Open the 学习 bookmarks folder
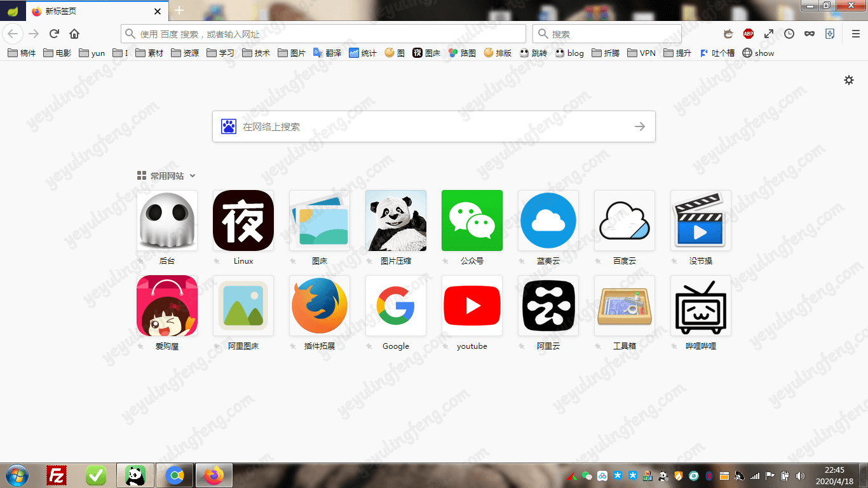Screen dimensions: 868x488 pyautogui.click(x=220, y=53)
